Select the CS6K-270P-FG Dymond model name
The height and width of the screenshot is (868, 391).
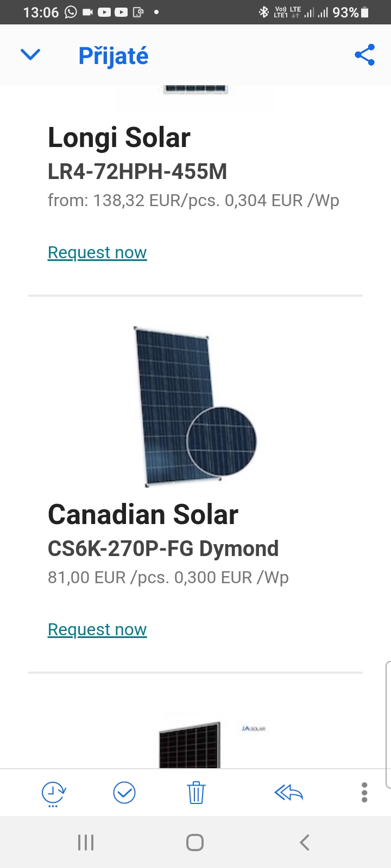[163, 548]
